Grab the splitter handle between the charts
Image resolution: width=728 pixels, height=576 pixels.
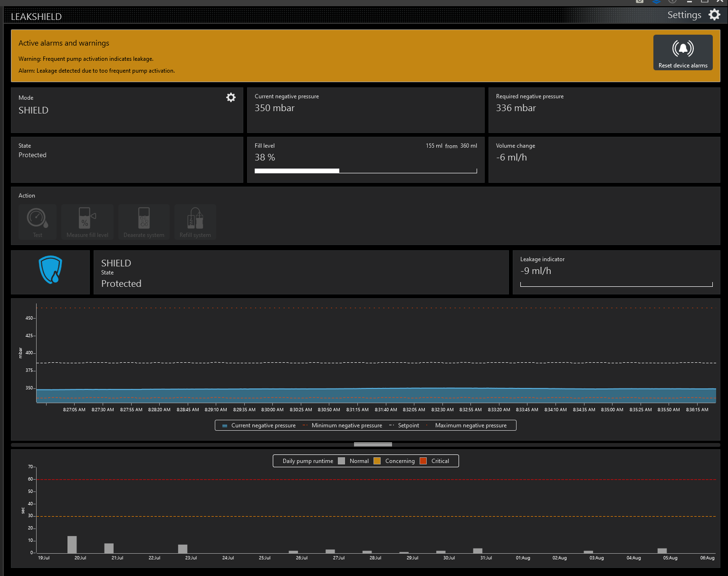tap(373, 444)
